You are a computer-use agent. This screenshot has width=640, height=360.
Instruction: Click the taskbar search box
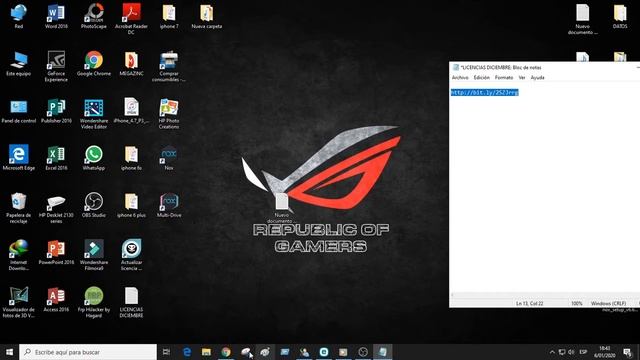(88, 352)
